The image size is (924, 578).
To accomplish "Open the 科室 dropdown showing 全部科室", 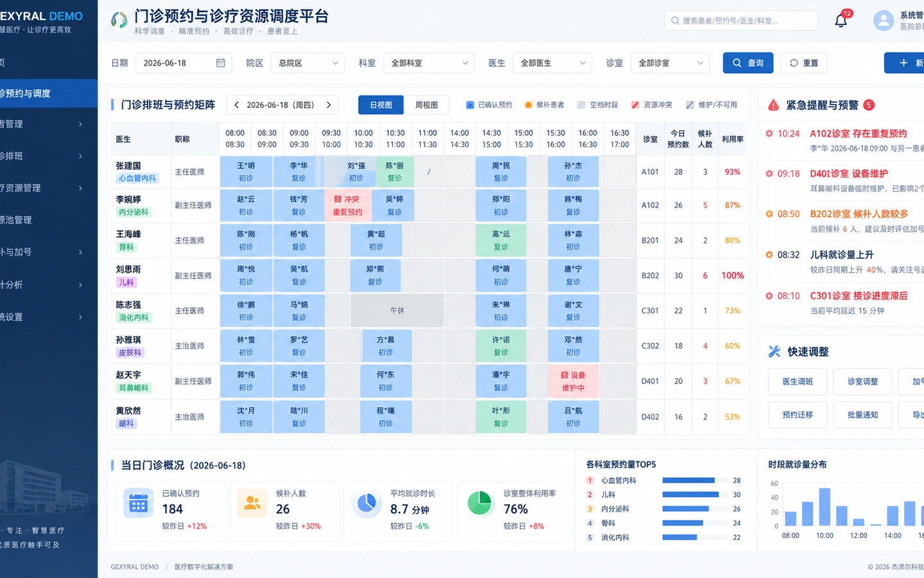I will (429, 63).
